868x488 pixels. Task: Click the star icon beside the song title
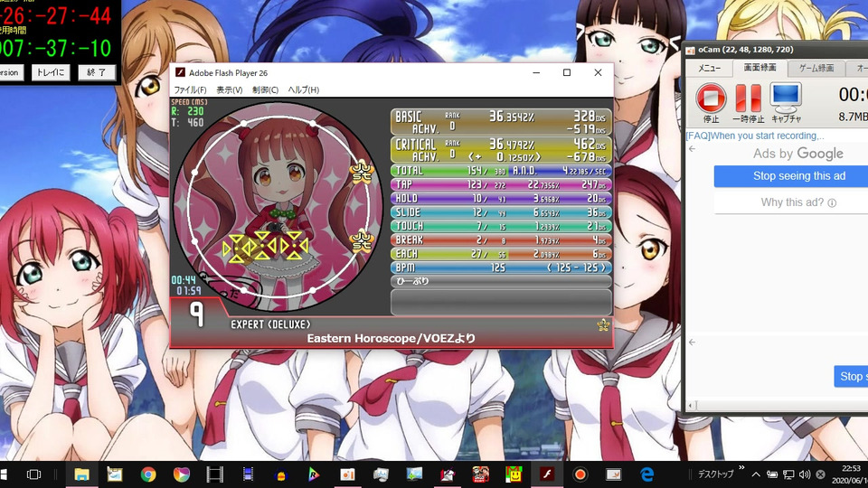point(603,324)
